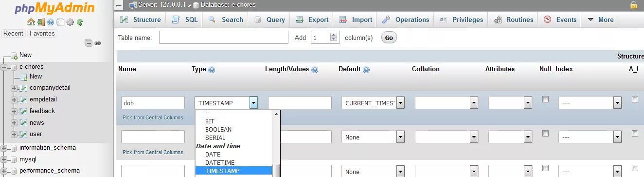Click the Table name input field
The image size is (644, 177).
point(224,38)
